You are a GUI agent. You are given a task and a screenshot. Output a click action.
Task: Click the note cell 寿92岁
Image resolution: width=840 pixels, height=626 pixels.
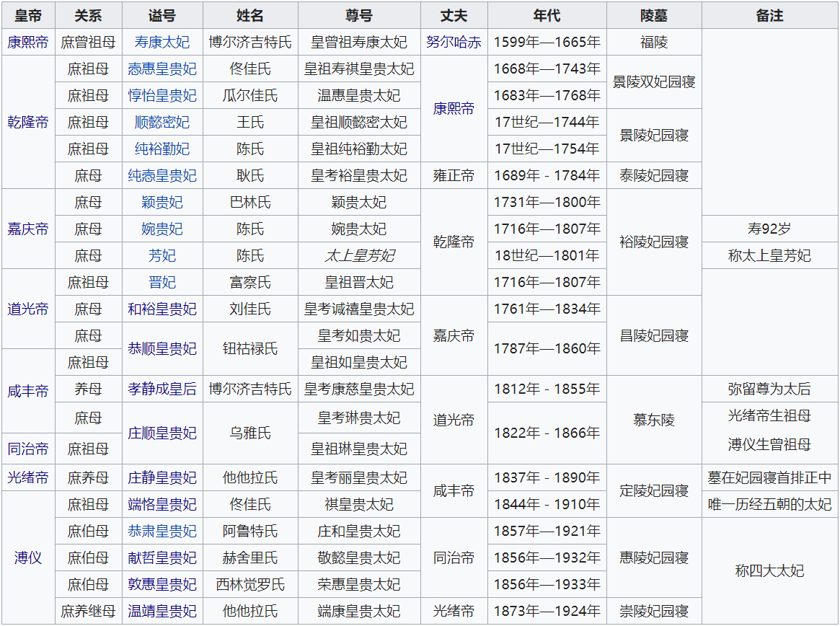(x=770, y=229)
